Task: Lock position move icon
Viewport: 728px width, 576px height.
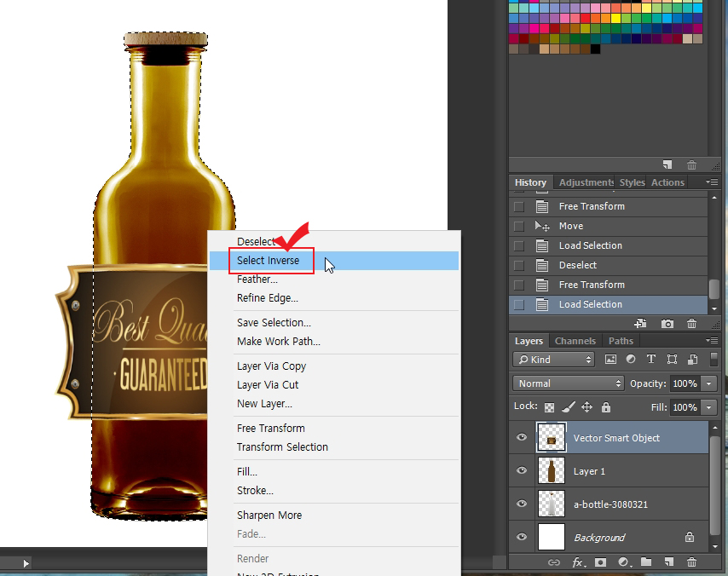Action: pyautogui.click(x=586, y=407)
